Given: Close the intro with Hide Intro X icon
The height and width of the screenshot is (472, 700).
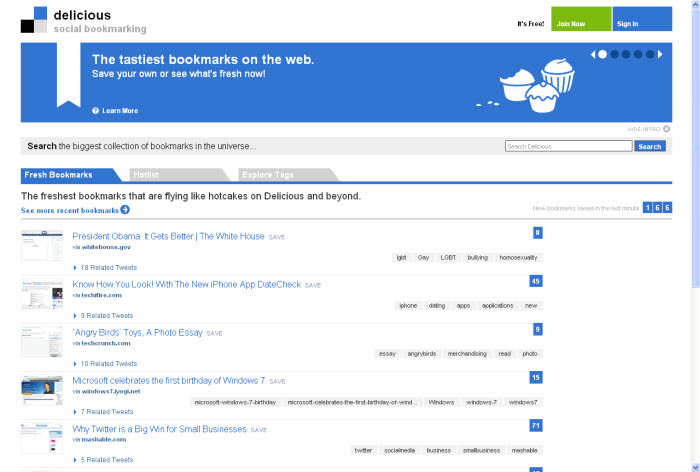Looking at the screenshot, I should [x=667, y=129].
